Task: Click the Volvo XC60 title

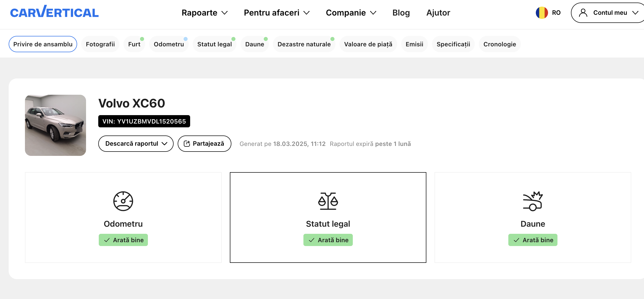Action: point(132,103)
